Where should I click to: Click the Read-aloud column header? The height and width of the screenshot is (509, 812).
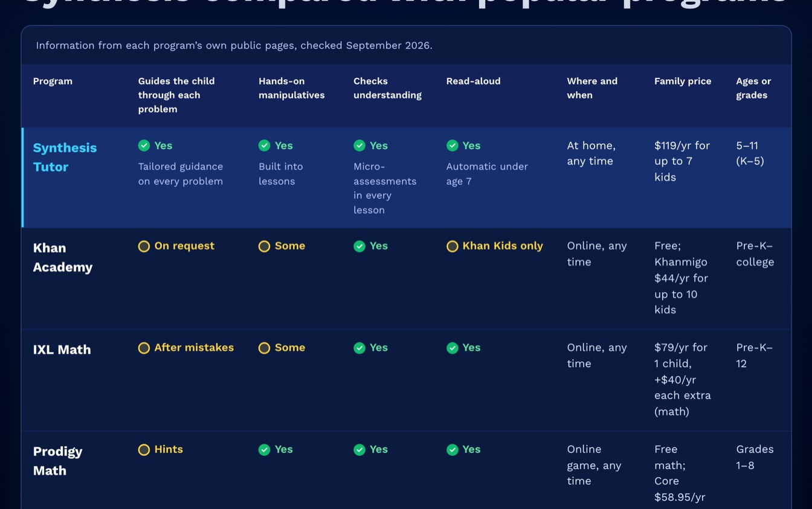tap(473, 82)
